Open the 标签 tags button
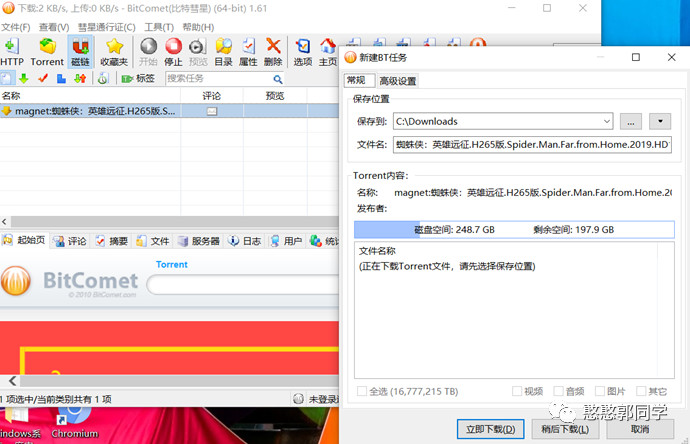690x444 pixels. [x=138, y=79]
